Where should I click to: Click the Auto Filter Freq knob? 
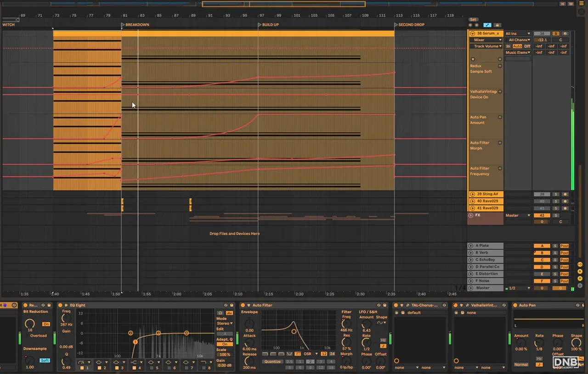coord(345,323)
